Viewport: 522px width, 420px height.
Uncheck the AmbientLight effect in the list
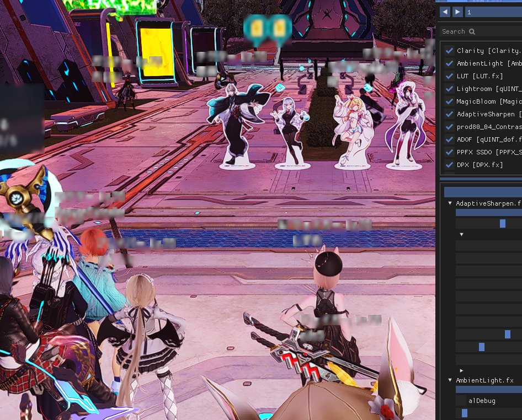click(x=449, y=63)
